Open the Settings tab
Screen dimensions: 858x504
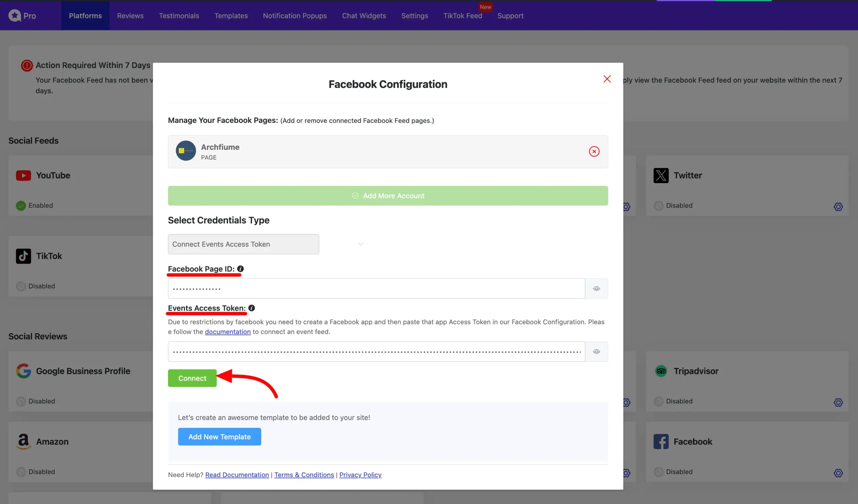pos(414,16)
